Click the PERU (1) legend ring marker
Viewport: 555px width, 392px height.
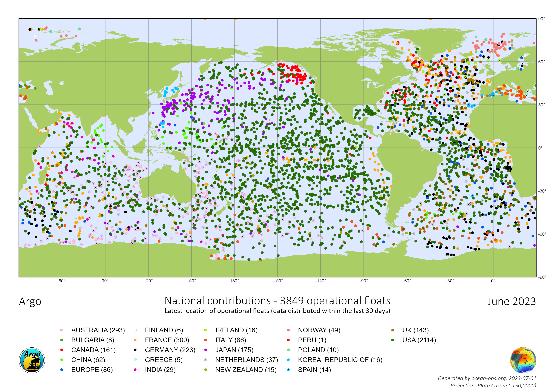point(288,340)
